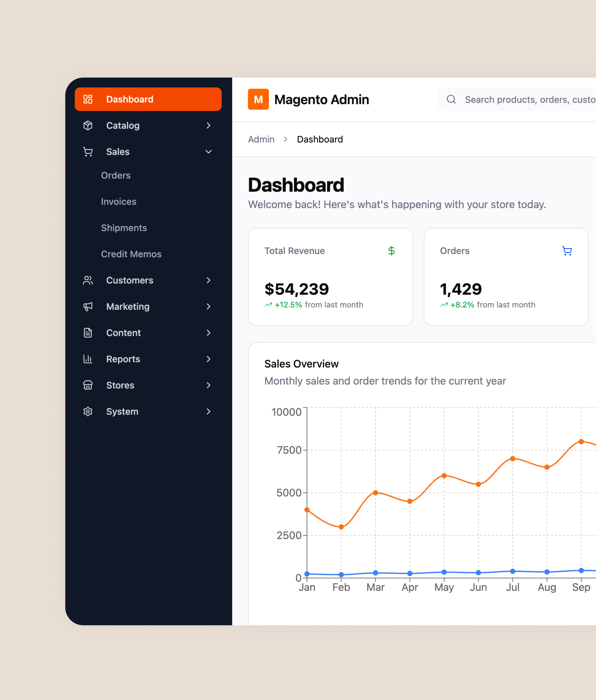Click the search magnifier icon
This screenshot has height=700, width=596.
click(451, 99)
